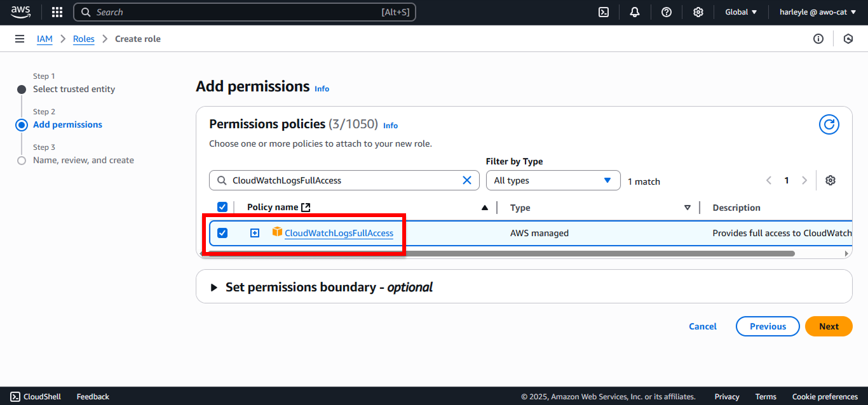Open Feedback in the footer
This screenshot has height=405, width=868.
coord(93,397)
